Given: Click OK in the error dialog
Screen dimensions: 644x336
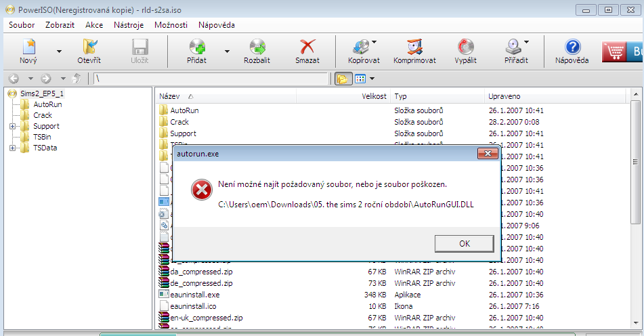Looking at the screenshot, I should pyautogui.click(x=464, y=244).
